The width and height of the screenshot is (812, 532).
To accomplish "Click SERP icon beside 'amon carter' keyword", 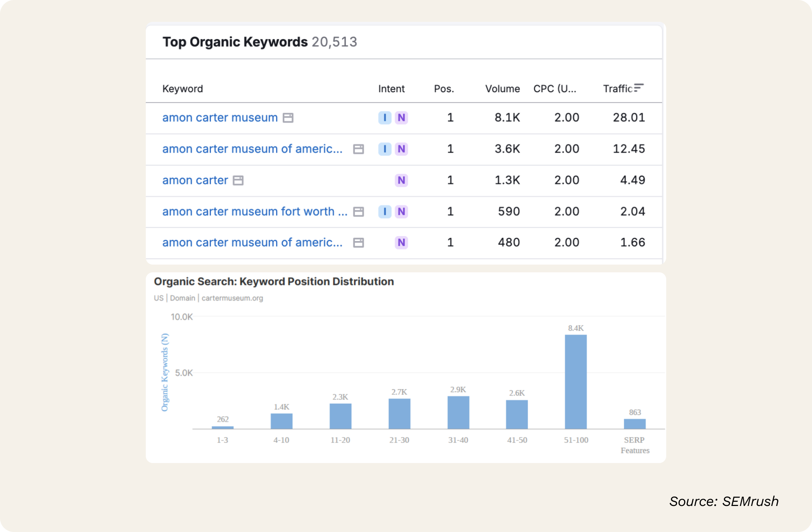I will point(238,180).
